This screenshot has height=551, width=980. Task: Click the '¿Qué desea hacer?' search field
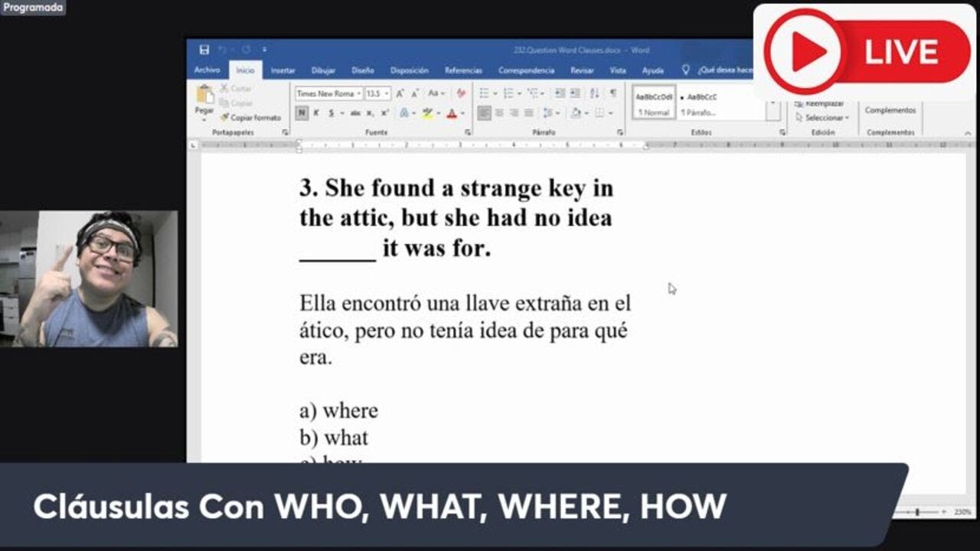point(725,70)
